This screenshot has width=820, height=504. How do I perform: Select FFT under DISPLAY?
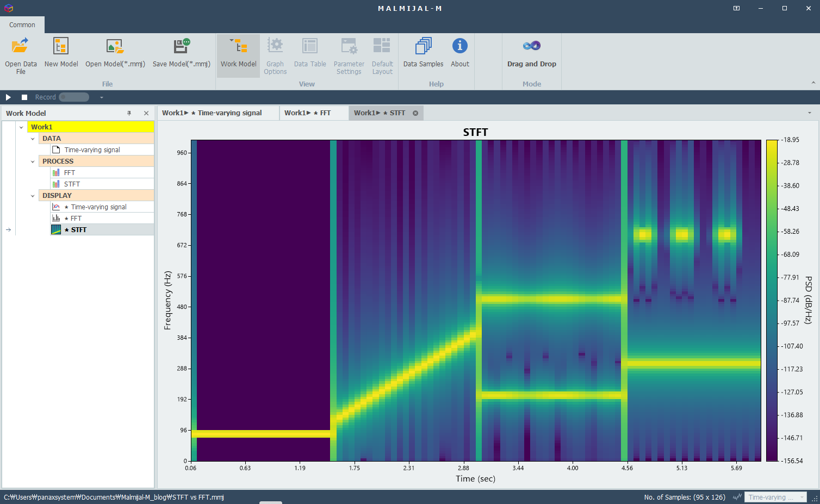pyautogui.click(x=102, y=219)
